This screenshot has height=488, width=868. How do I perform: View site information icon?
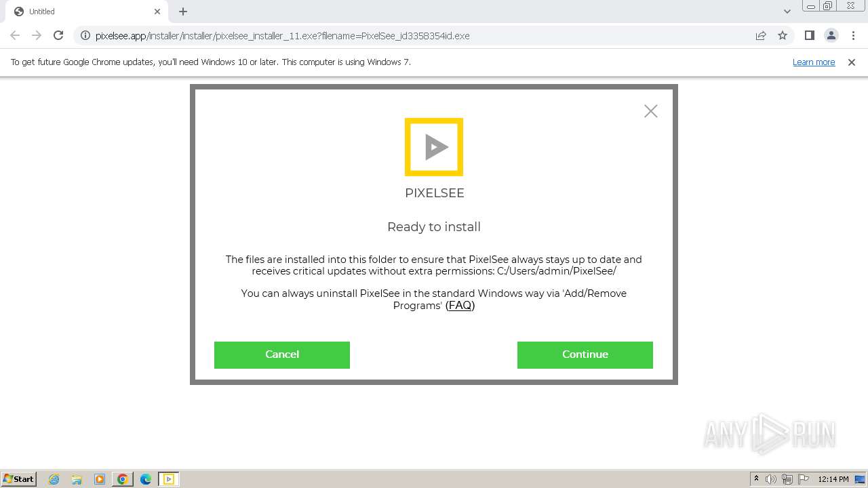(85, 36)
